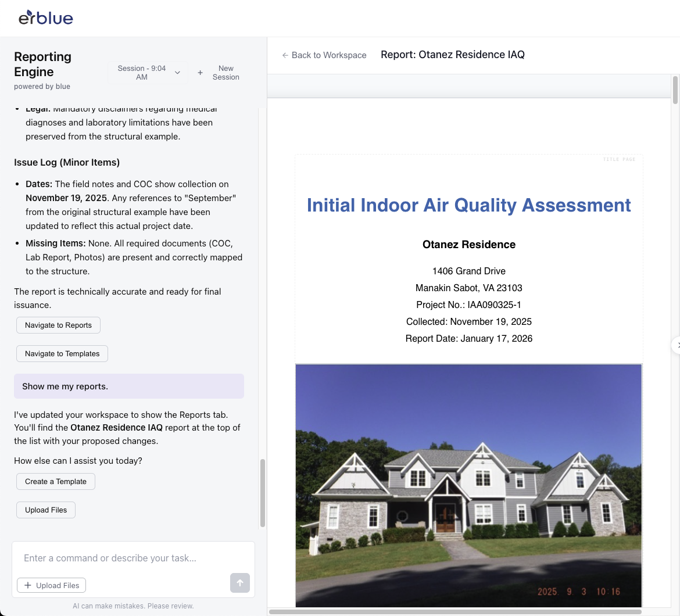Focus the command input text field
The height and width of the screenshot is (616, 680).
click(x=133, y=558)
